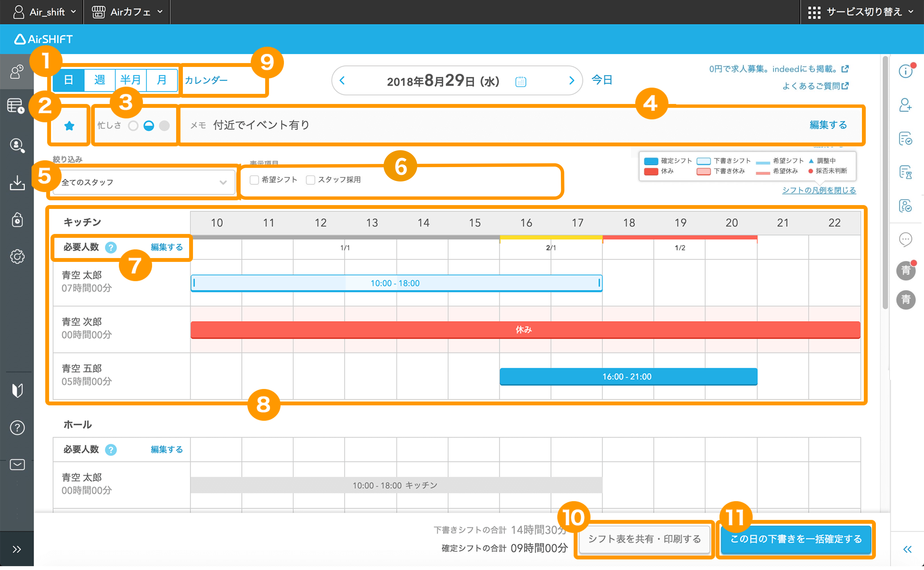The image size is (924, 570).
Task: Click シフト表を共有・印刷する button
Action: click(644, 539)
